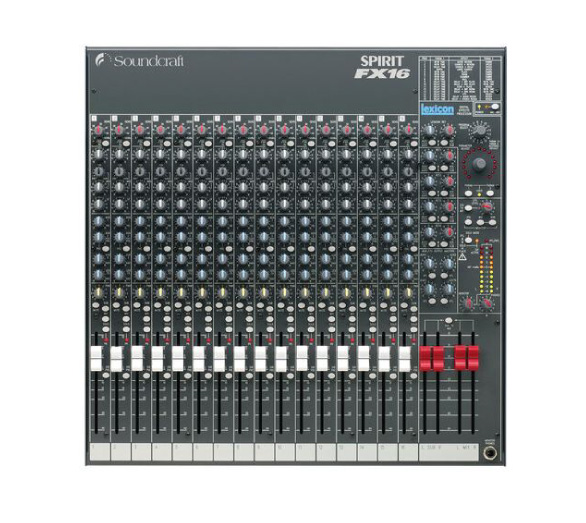Click the channel 1 scribble strip label
586x523 pixels.
tap(100, 452)
